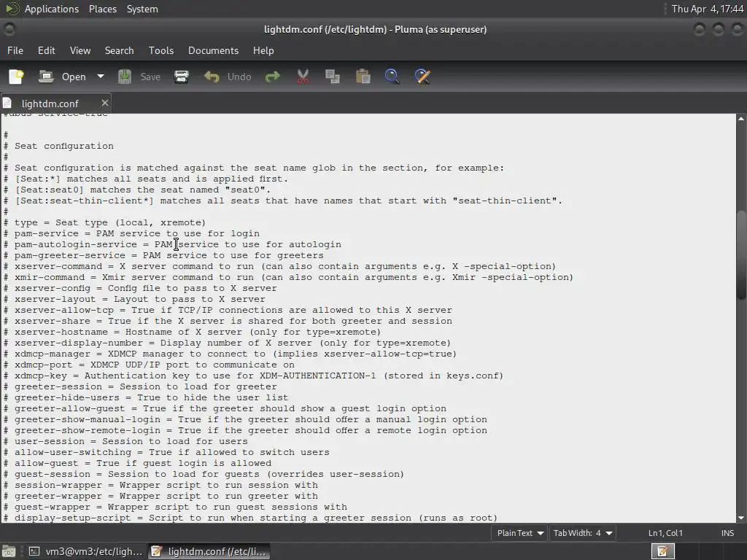Click the Ln 1, Col 1 status indicator
This screenshot has width=747, height=560.
[x=665, y=533]
